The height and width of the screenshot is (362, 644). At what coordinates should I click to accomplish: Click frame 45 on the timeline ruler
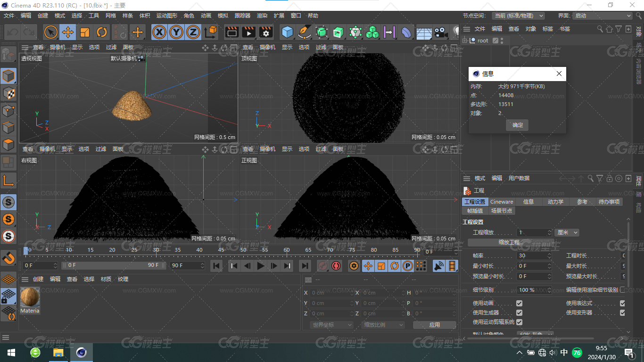click(221, 250)
